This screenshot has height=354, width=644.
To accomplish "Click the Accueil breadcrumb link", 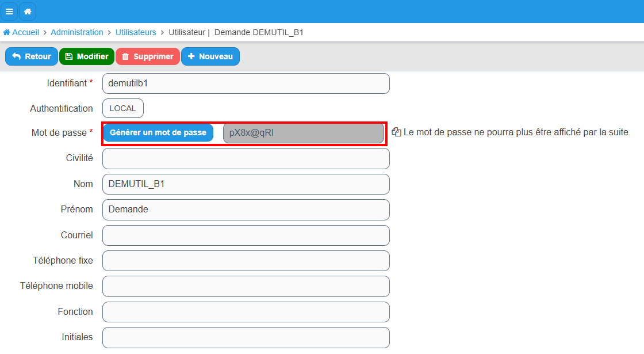I will [x=21, y=32].
